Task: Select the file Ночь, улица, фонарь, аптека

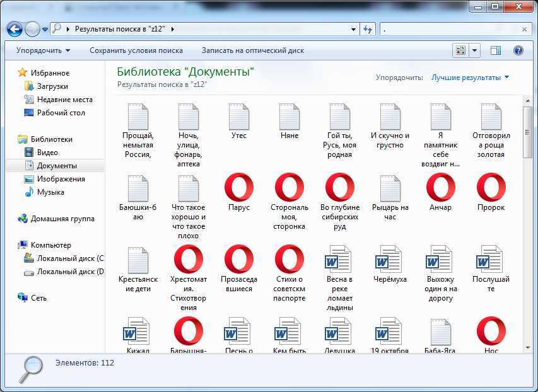Action: click(189, 135)
